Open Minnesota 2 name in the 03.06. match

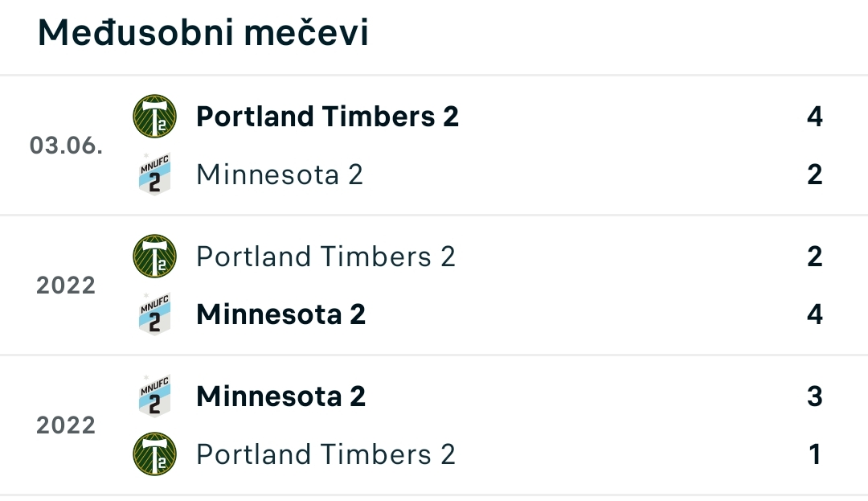(x=280, y=175)
